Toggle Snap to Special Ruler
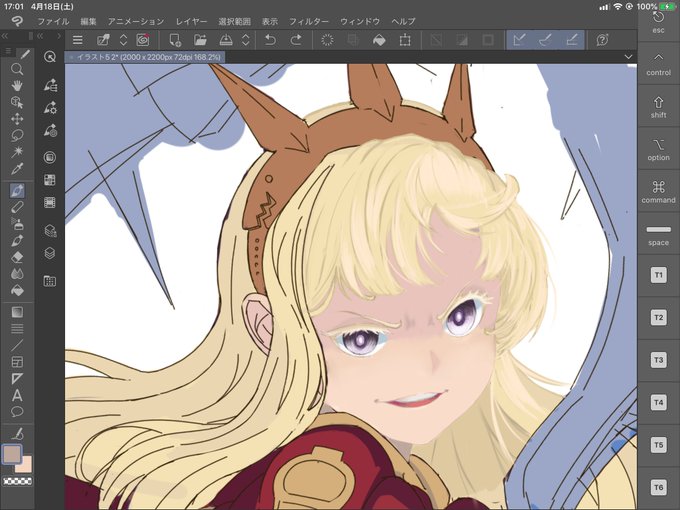 546,40
